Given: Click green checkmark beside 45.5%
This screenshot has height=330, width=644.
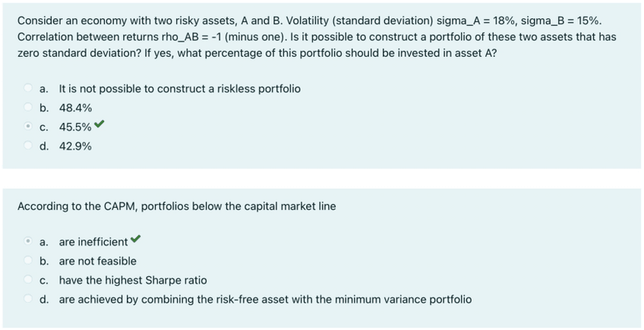Looking at the screenshot, I should [99, 126].
